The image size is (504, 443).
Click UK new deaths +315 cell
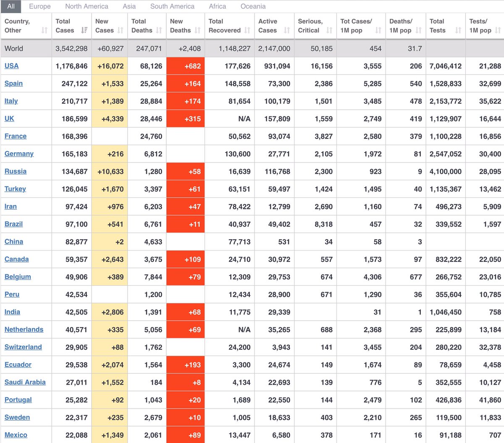click(186, 119)
